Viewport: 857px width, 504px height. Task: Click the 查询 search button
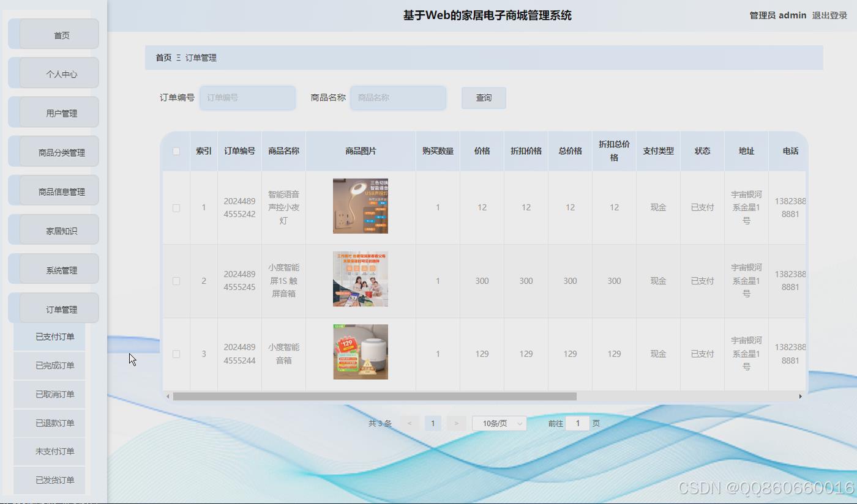tap(484, 98)
